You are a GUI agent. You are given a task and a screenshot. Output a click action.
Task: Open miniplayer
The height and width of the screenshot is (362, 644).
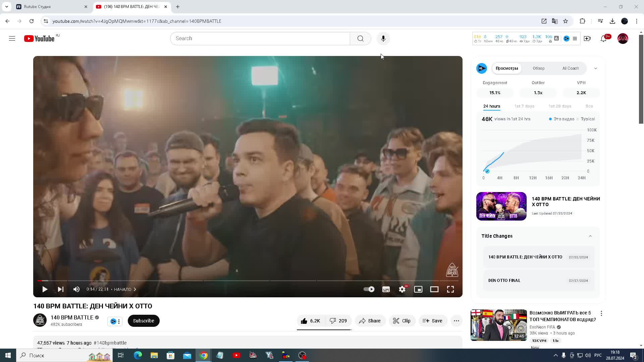(418, 289)
